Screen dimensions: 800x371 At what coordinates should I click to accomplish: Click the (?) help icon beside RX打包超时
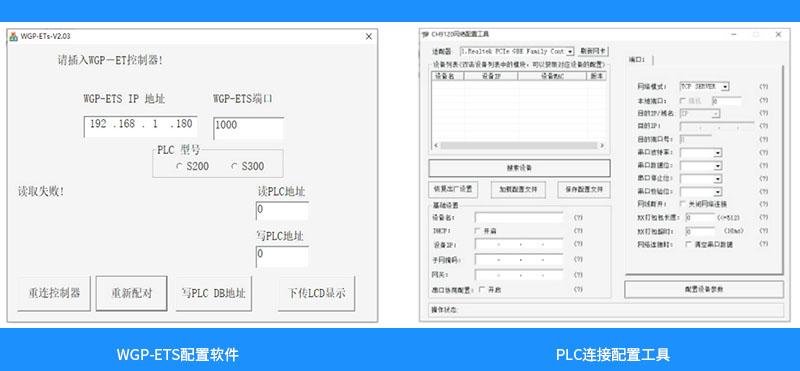(x=763, y=231)
